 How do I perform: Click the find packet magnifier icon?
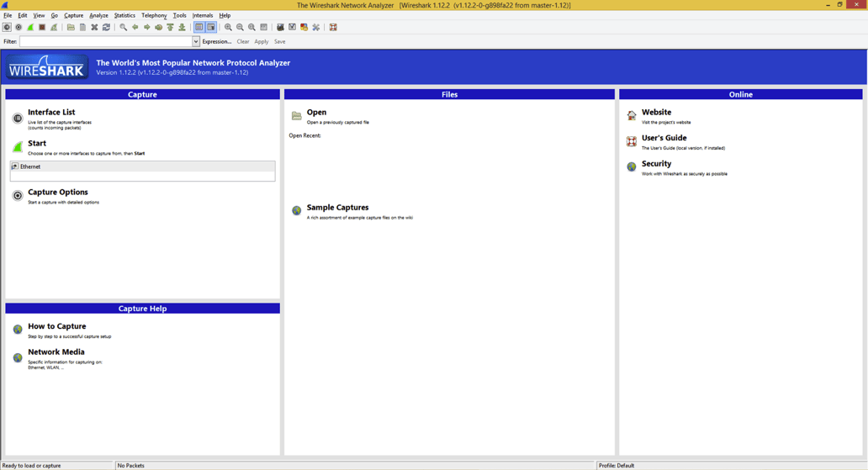point(124,27)
